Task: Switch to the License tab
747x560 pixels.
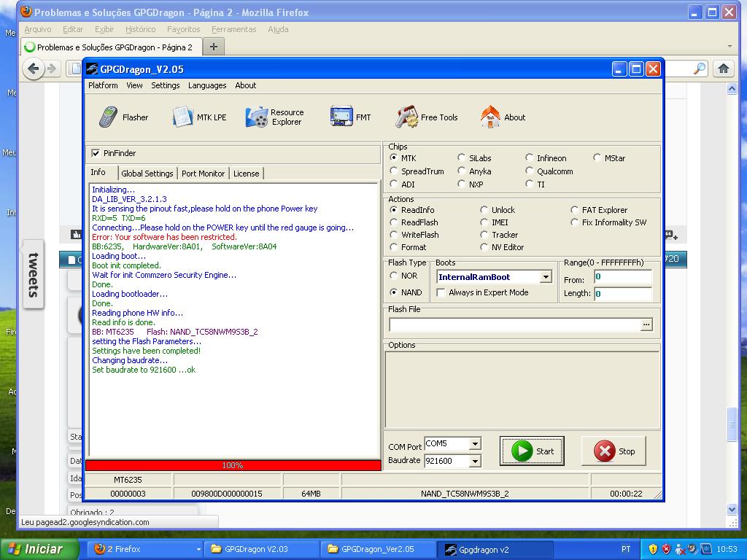Action: pyautogui.click(x=247, y=174)
